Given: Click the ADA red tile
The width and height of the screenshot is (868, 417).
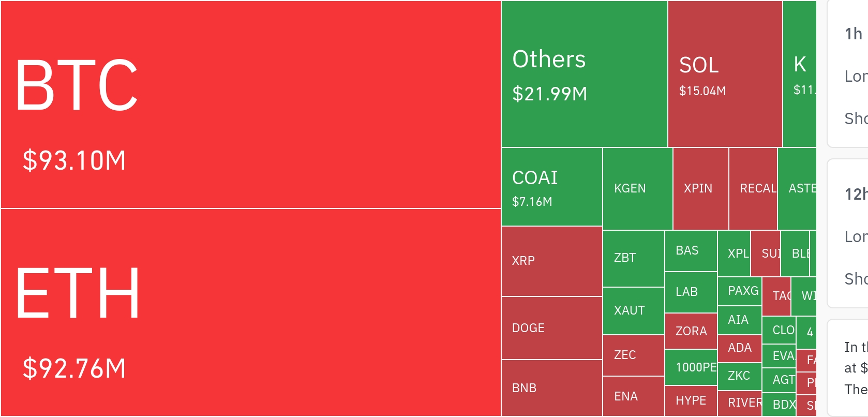Looking at the screenshot, I should pos(739,348).
